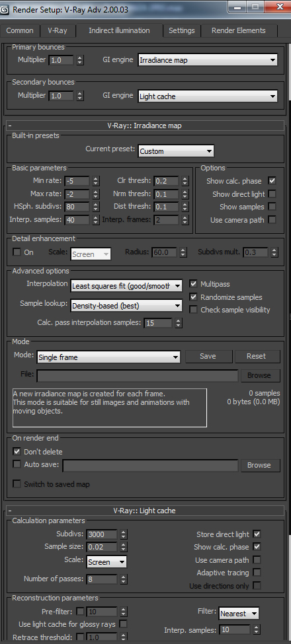Adjust the Sample size spinner arrows
The width and height of the screenshot is (291, 644).
[124, 547]
